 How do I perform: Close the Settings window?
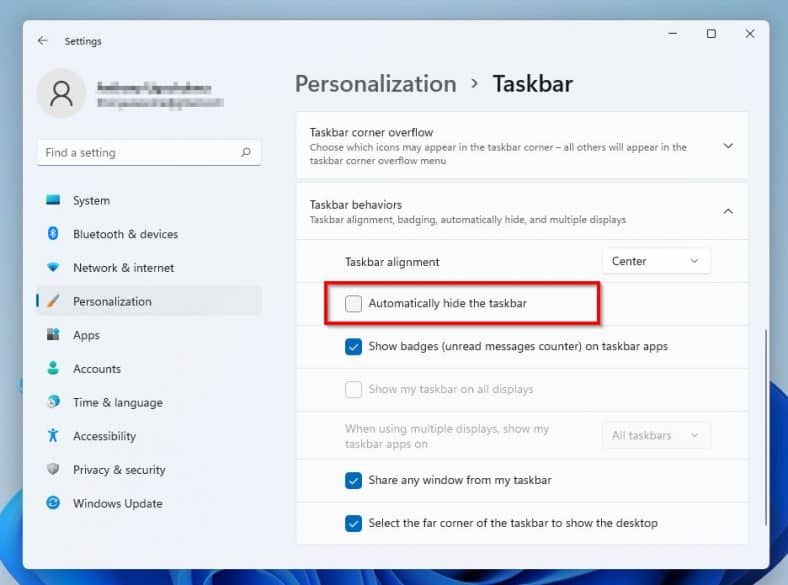click(750, 34)
